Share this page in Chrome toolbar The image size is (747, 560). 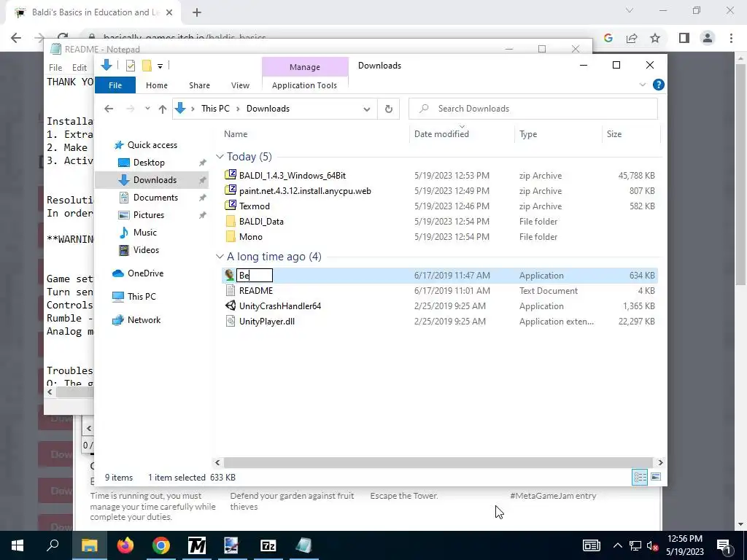[632, 38]
